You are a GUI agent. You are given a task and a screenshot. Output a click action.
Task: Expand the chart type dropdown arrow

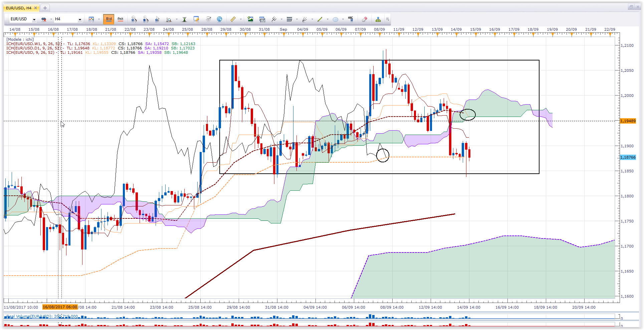(99, 19)
